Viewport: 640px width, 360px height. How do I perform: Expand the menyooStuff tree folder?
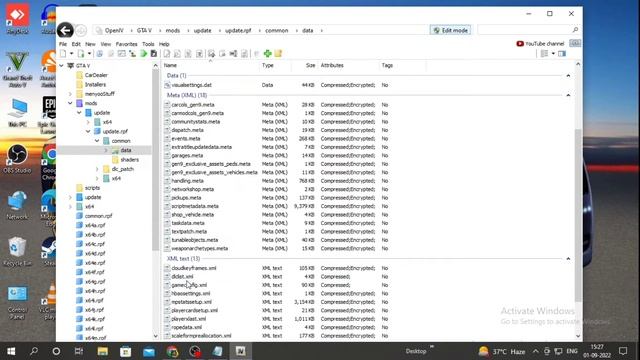tap(70, 94)
